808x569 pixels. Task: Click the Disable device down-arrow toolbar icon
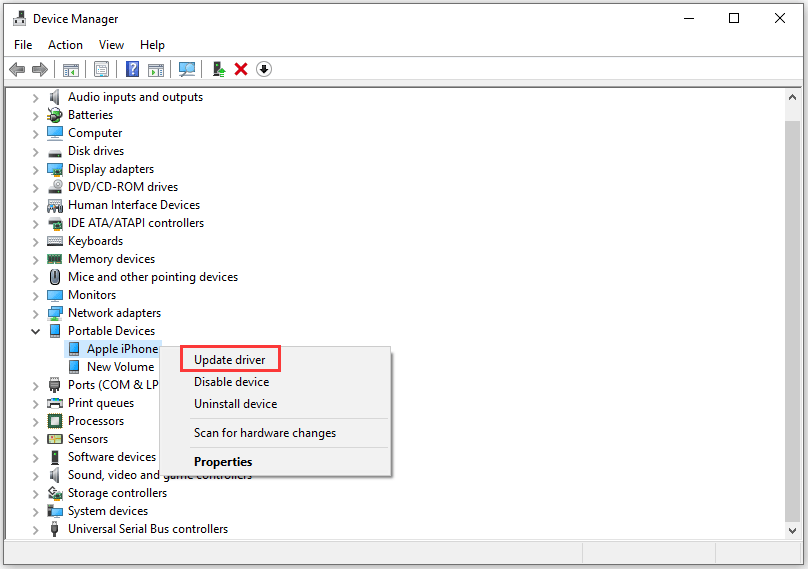[264, 69]
